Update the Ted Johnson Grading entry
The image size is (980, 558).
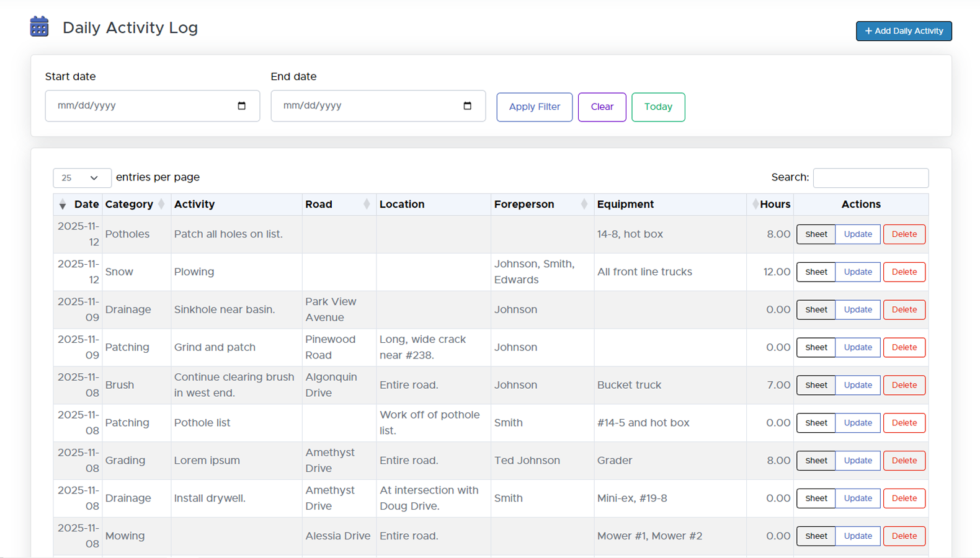coord(858,461)
